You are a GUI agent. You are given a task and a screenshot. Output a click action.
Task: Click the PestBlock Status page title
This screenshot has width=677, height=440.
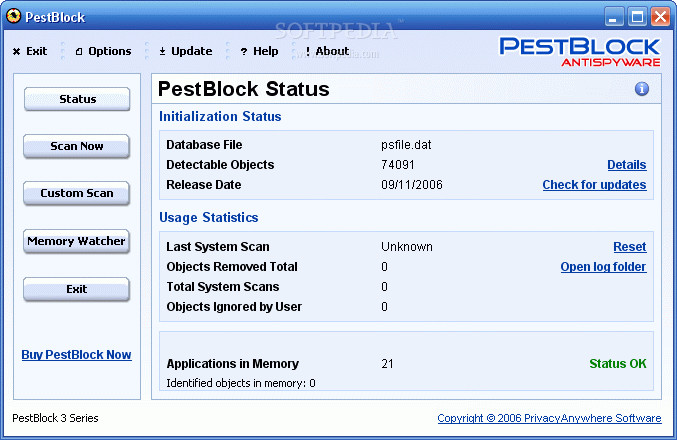(x=244, y=89)
